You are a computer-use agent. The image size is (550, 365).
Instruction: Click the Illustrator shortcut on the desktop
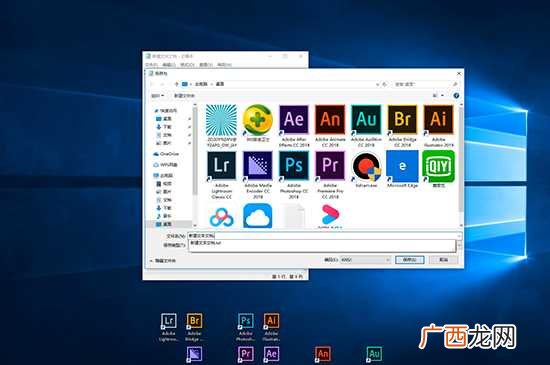click(x=271, y=327)
